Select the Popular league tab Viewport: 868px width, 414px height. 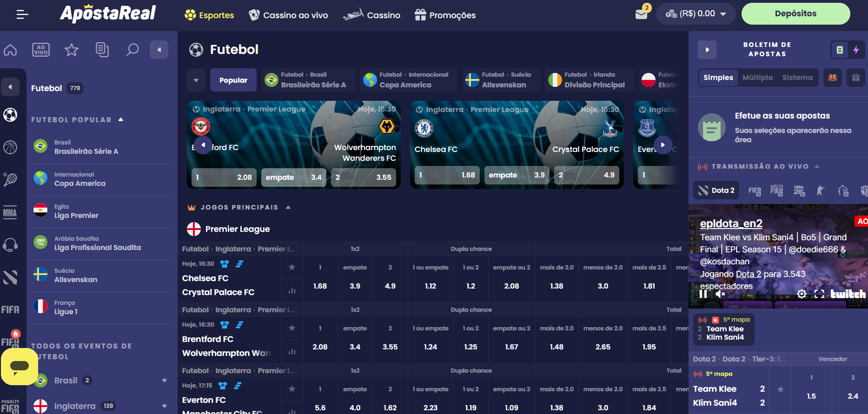233,80
